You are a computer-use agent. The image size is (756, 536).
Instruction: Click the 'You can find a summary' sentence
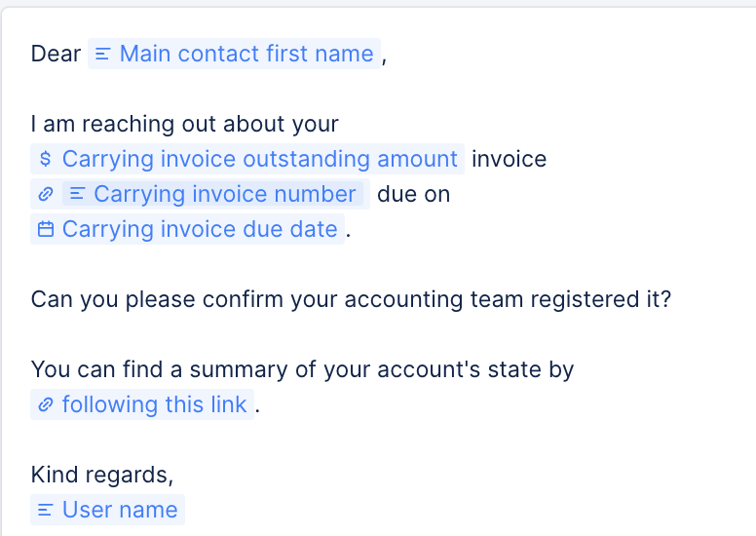[302, 370]
